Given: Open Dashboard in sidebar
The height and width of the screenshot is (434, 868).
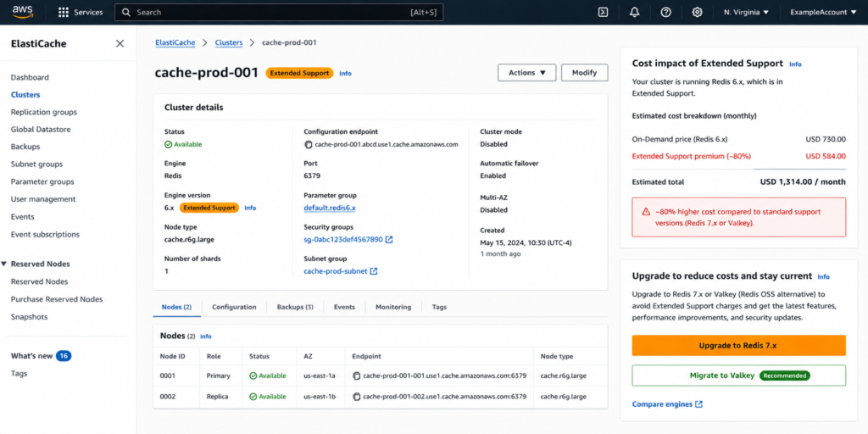Looking at the screenshot, I should 30,77.
